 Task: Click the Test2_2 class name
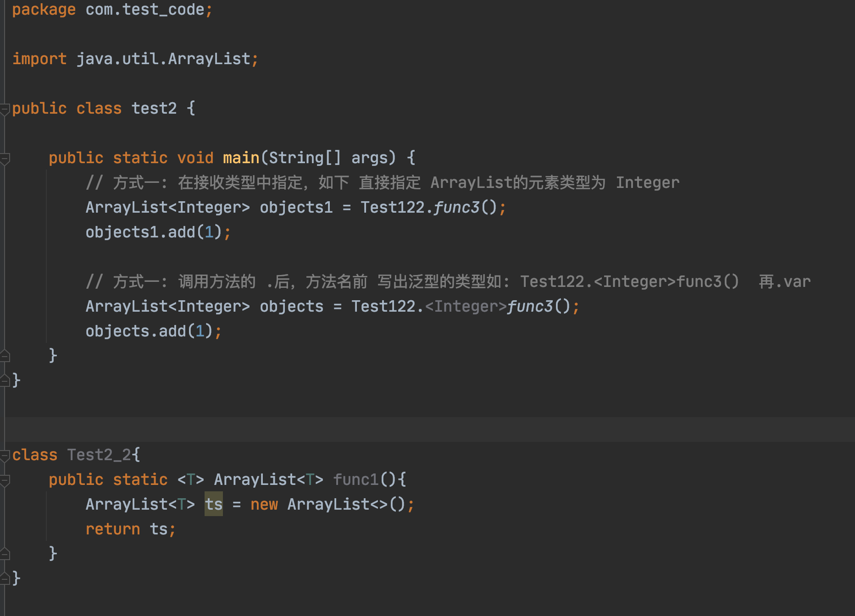tap(99, 455)
